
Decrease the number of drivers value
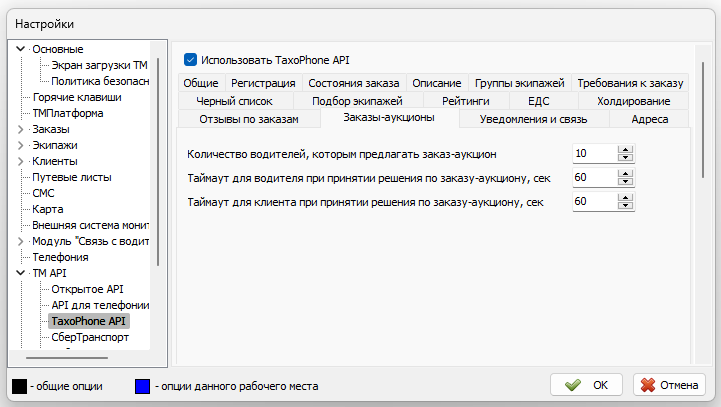coord(625,157)
